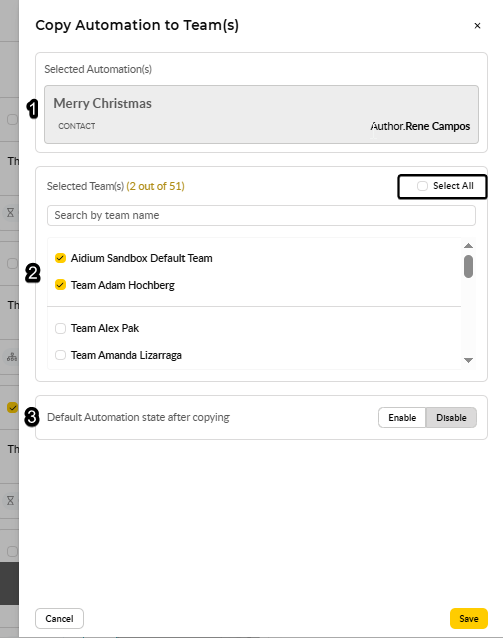Uncheck Team Adam Hochberg checkbox
Image resolution: width=503 pixels, height=638 pixels.
pyautogui.click(x=60, y=285)
